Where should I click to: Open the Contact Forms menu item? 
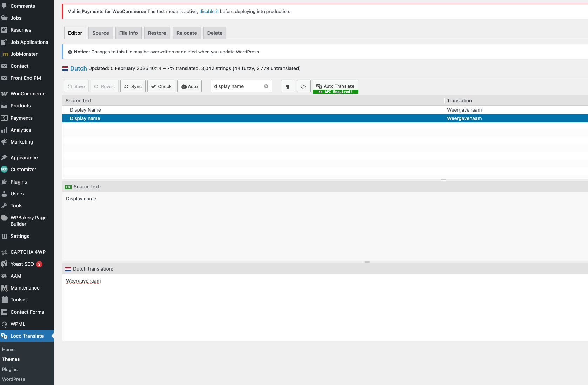pos(27,312)
